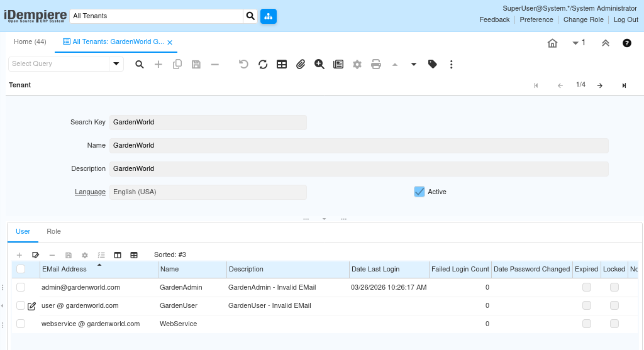The height and width of the screenshot is (350, 644).
Task: Click the Attachment paperclip icon
Action: pyautogui.click(x=301, y=65)
